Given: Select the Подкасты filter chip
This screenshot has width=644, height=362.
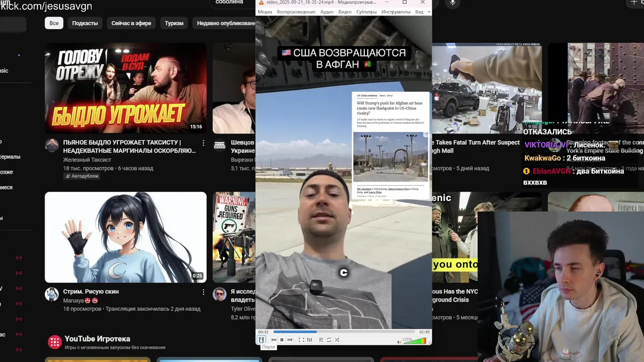Looking at the screenshot, I should pyautogui.click(x=85, y=23).
